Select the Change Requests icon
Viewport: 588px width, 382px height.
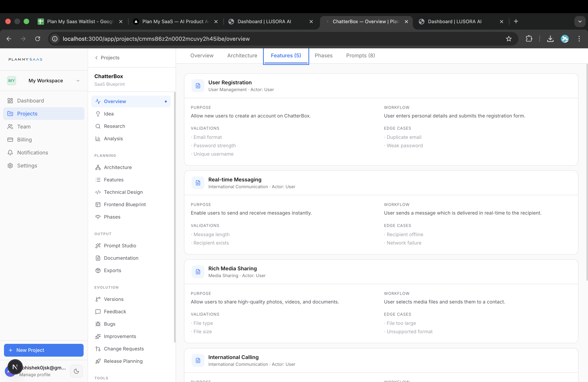click(98, 348)
